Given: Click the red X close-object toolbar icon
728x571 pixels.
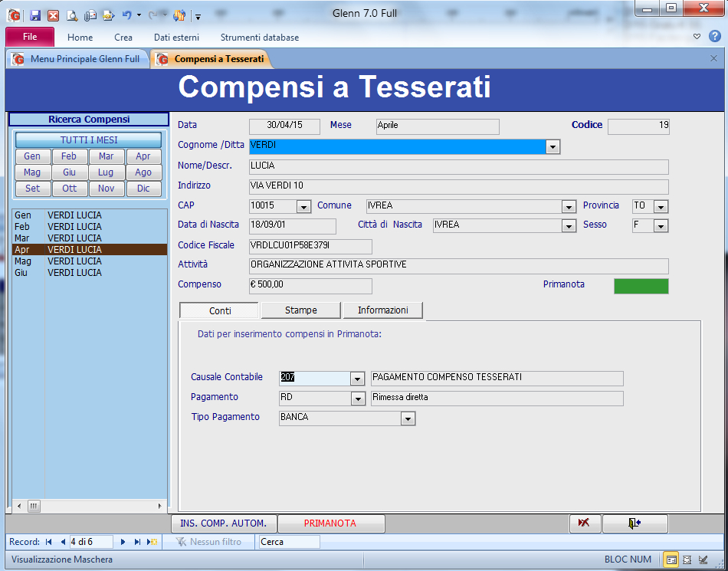Looking at the screenshot, I should tap(54, 15).
